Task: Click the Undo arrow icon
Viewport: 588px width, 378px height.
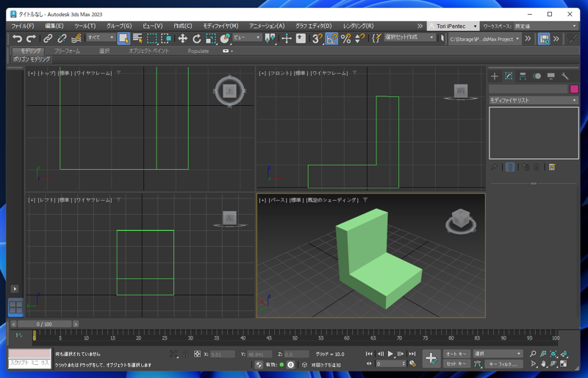Action: click(17, 38)
